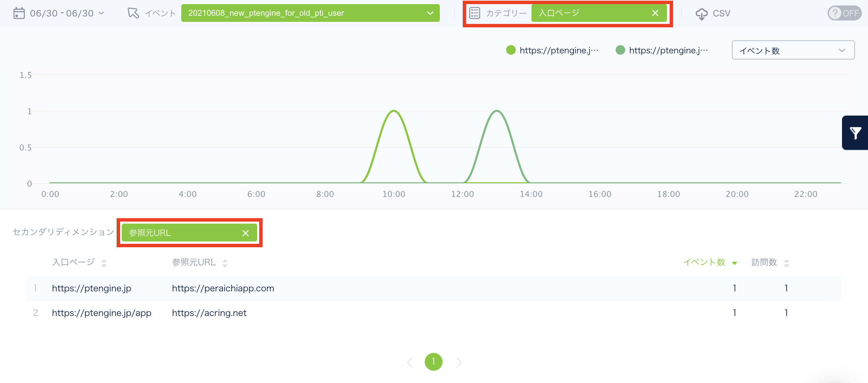The image size is (868, 383).
Task: Expand the 06/30 - 06/30 date range
Action: click(x=67, y=13)
